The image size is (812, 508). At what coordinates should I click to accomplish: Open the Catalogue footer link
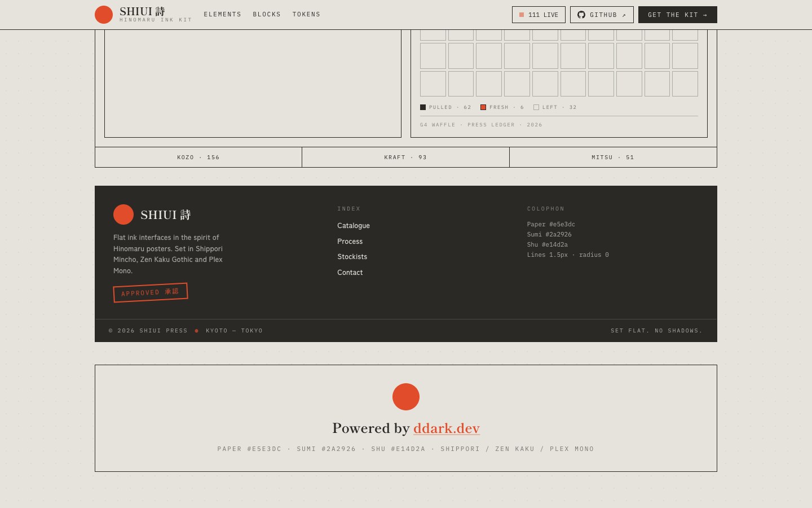354,226
